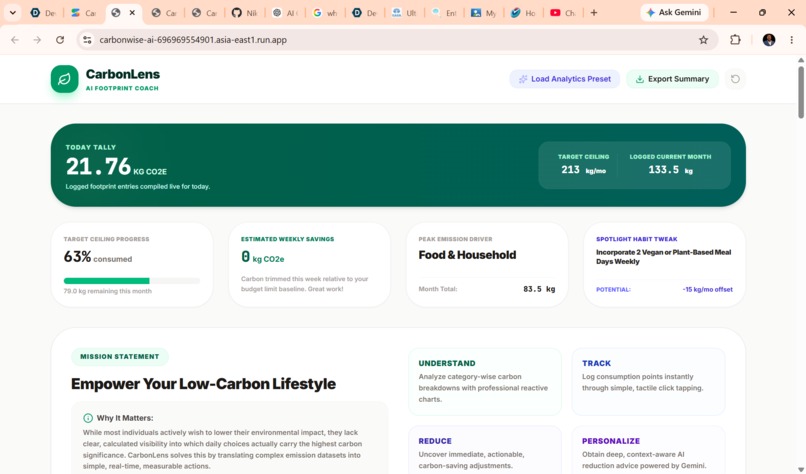Select the Track card
The height and width of the screenshot is (474, 806).
pos(648,381)
